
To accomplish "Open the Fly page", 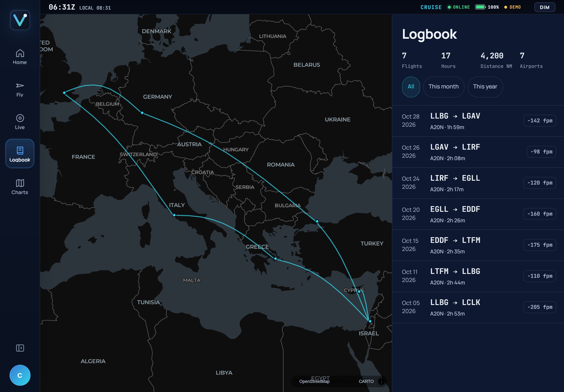I will click(20, 90).
